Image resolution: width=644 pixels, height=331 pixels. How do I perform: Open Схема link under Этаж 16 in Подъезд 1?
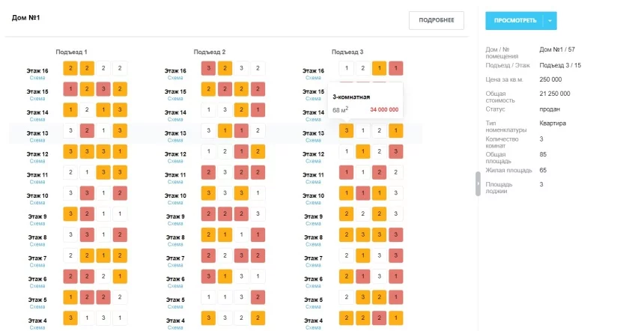coord(37,78)
